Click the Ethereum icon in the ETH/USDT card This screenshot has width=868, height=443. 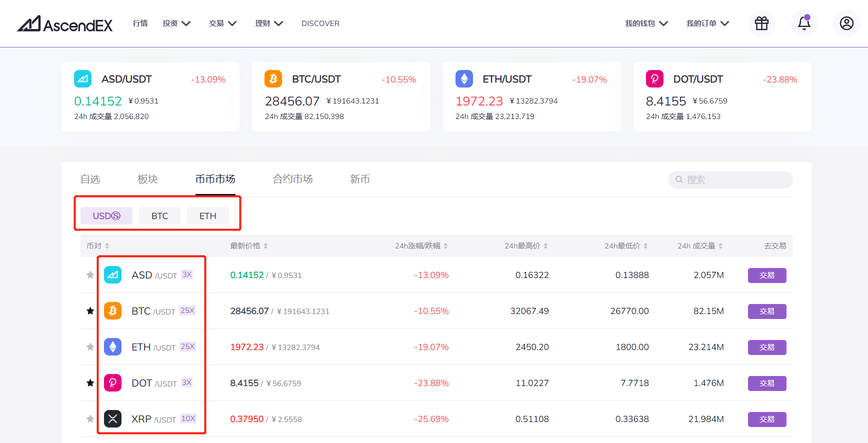coord(464,79)
